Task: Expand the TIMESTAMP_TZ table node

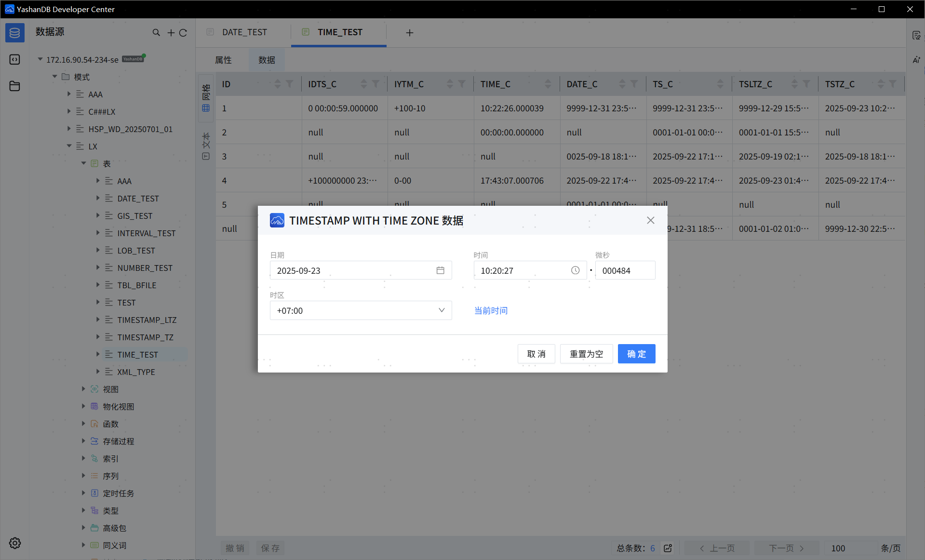Action: (98, 337)
